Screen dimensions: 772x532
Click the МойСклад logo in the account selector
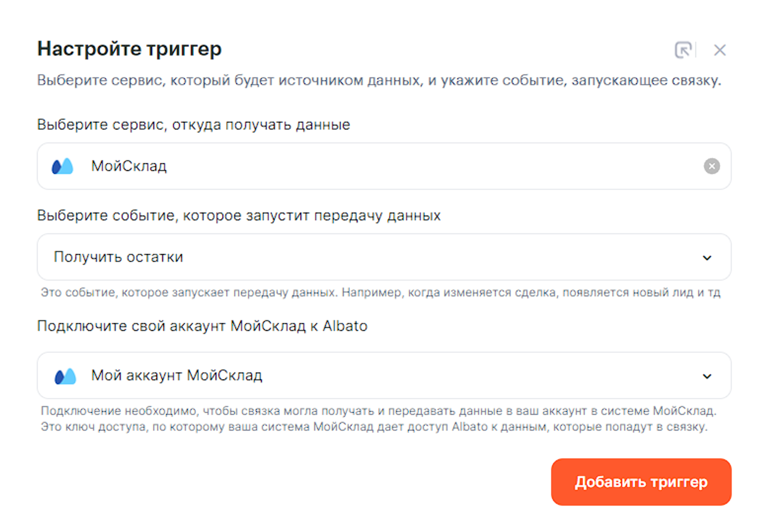(x=65, y=376)
